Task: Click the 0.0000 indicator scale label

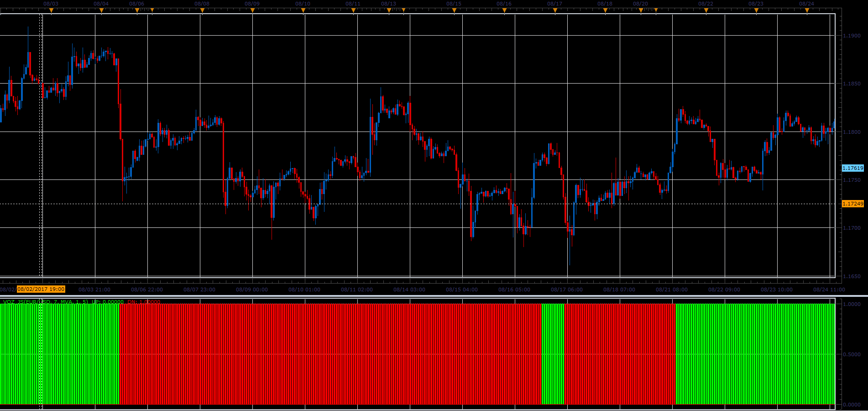Action: pos(852,405)
